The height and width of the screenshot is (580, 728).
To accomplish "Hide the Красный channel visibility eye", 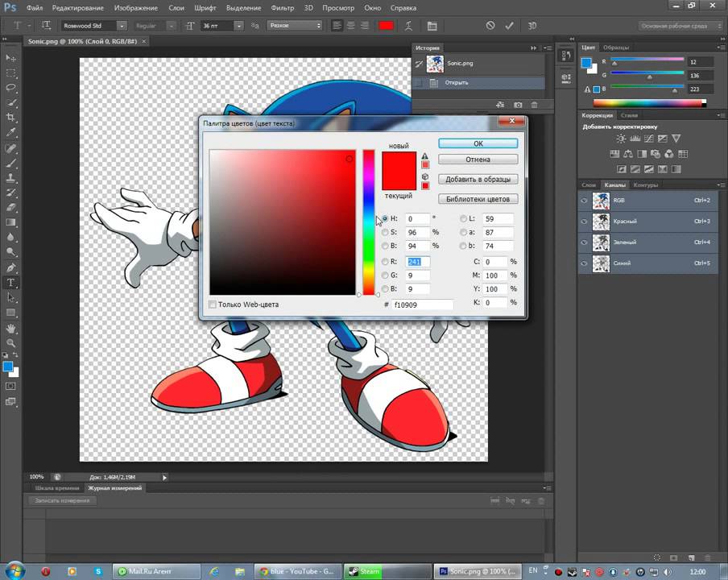I will coord(584,222).
